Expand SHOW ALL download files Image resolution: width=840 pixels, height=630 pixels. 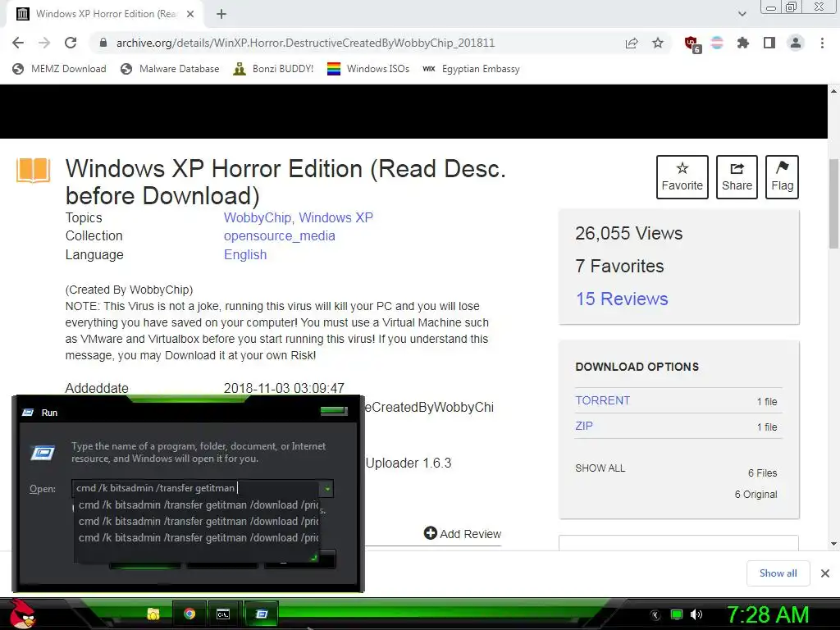(x=600, y=468)
